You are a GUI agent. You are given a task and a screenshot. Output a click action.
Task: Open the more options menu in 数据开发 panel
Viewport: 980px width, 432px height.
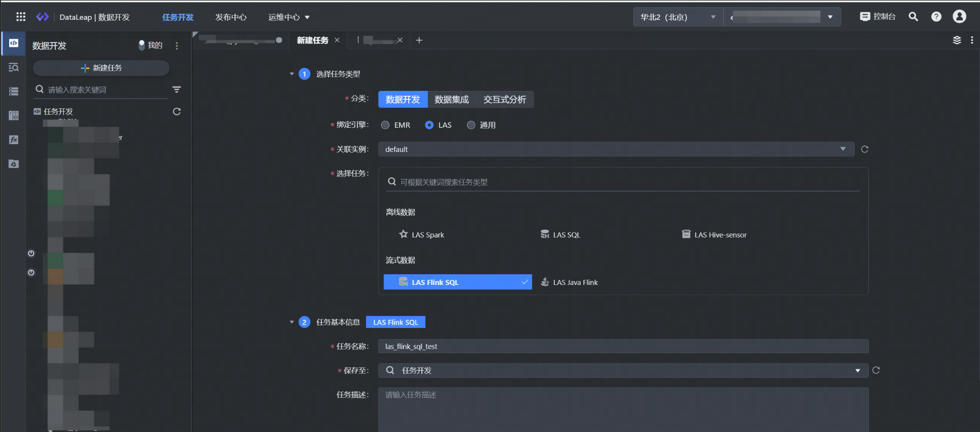(x=177, y=45)
